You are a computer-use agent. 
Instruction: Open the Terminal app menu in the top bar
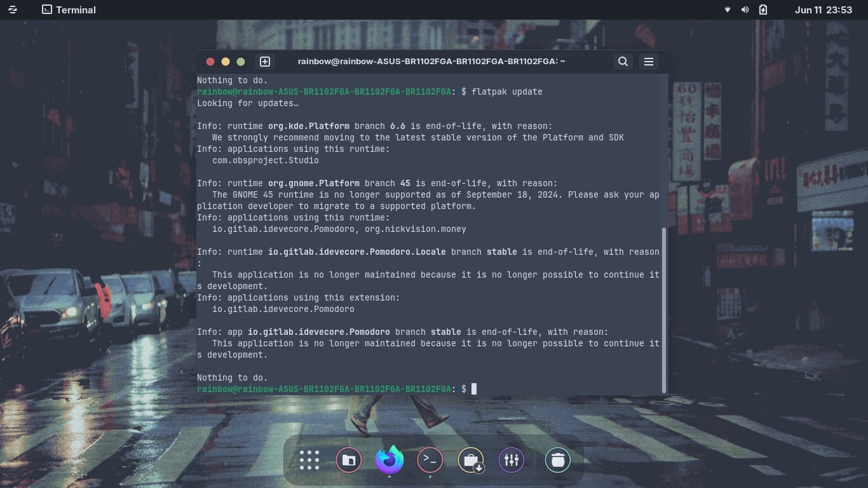[x=69, y=10]
